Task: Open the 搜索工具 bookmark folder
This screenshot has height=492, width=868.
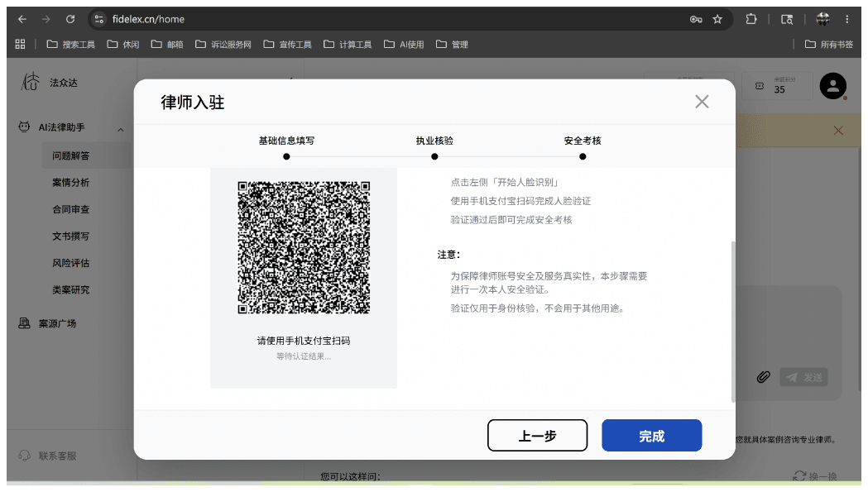Action: click(x=71, y=45)
